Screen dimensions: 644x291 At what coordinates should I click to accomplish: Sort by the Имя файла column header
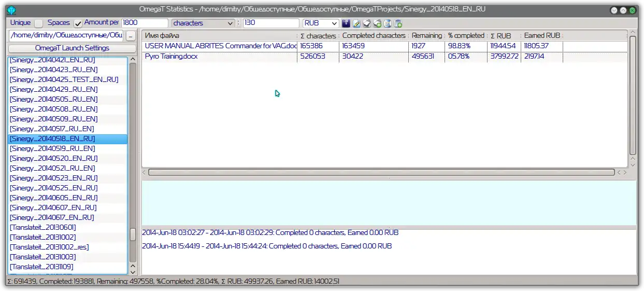coord(220,36)
